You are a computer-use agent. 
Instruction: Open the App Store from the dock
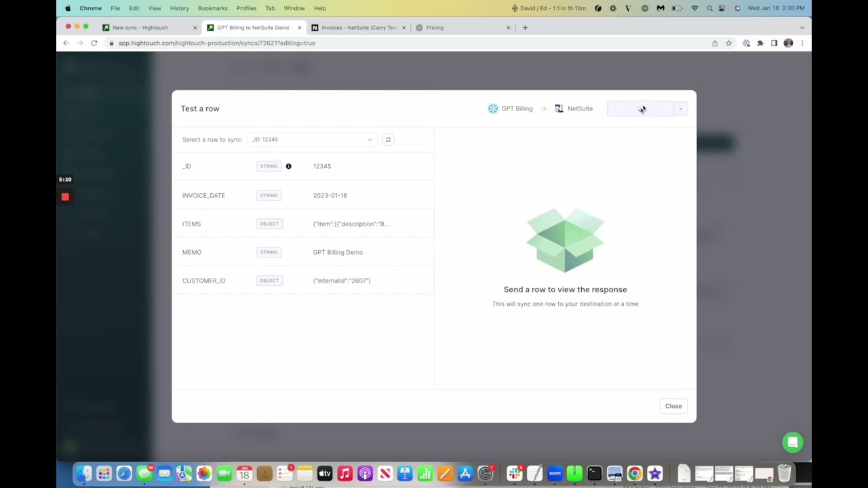coord(465,474)
